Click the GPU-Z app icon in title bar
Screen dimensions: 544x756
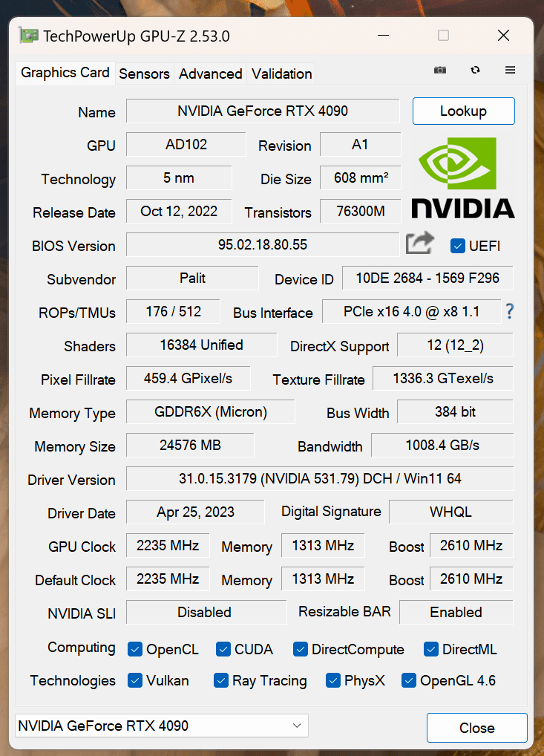pyautogui.click(x=28, y=36)
